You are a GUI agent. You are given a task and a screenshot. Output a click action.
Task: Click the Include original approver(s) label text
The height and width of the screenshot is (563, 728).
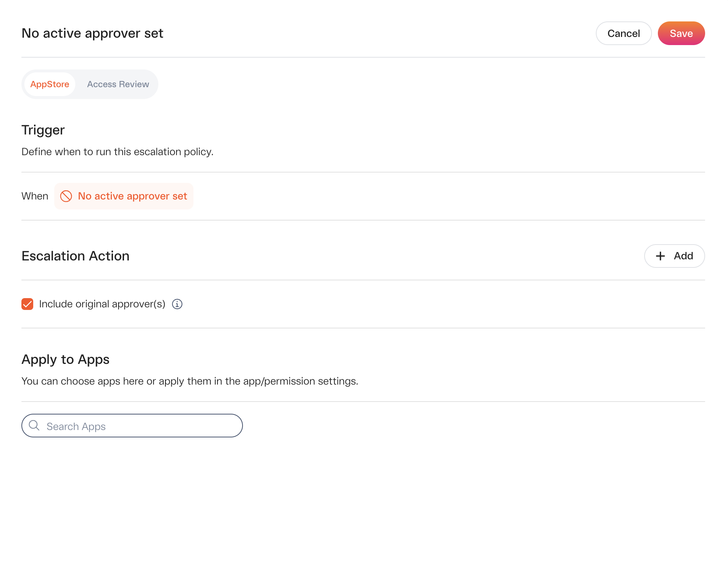coord(102,304)
